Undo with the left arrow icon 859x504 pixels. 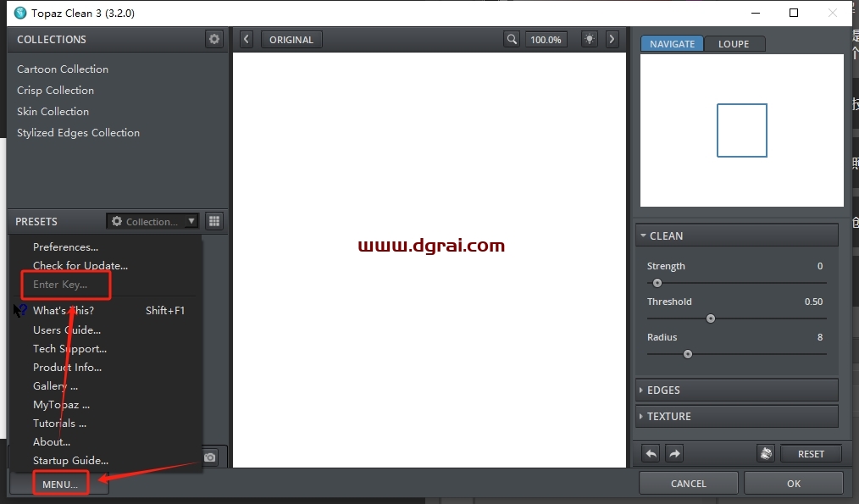coord(651,454)
